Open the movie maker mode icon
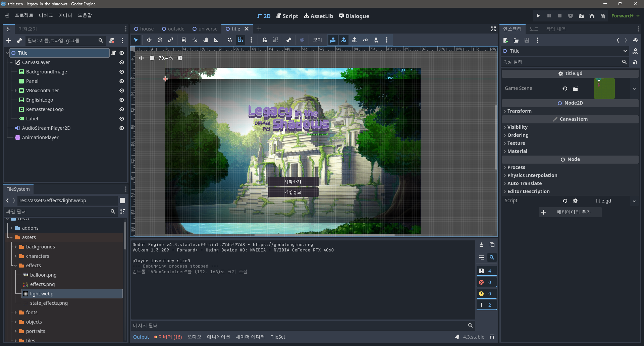This screenshot has height=346, width=644. (x=603, y=16)
